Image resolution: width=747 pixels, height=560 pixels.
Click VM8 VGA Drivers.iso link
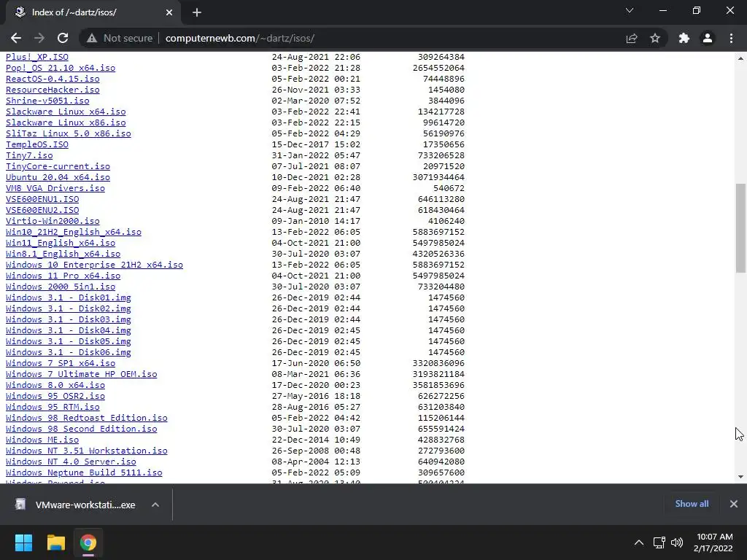tap(55, 188)
